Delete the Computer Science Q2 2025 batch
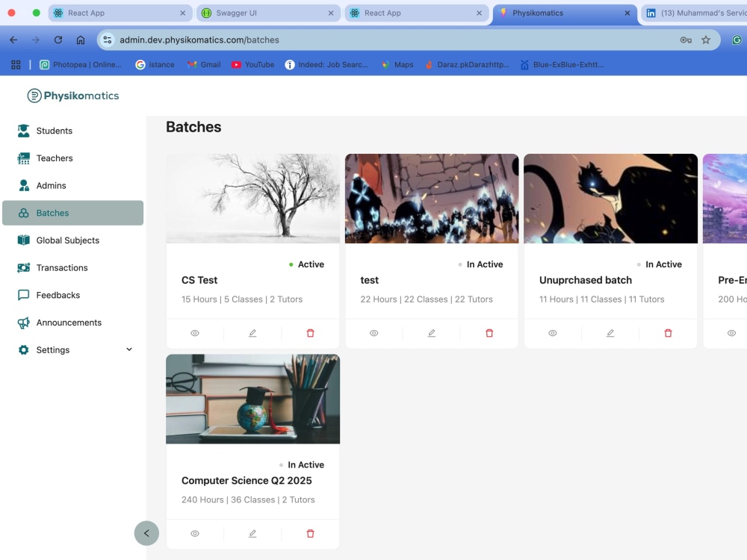The image size is (747, 560). (310, 533)
